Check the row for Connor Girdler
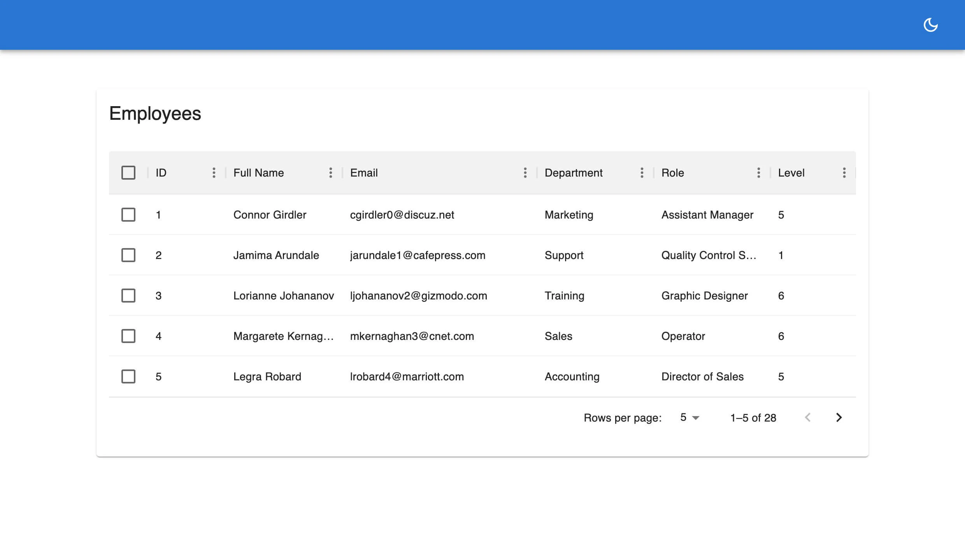The width and height of the screenshot is (965, 560). point(128,215)
